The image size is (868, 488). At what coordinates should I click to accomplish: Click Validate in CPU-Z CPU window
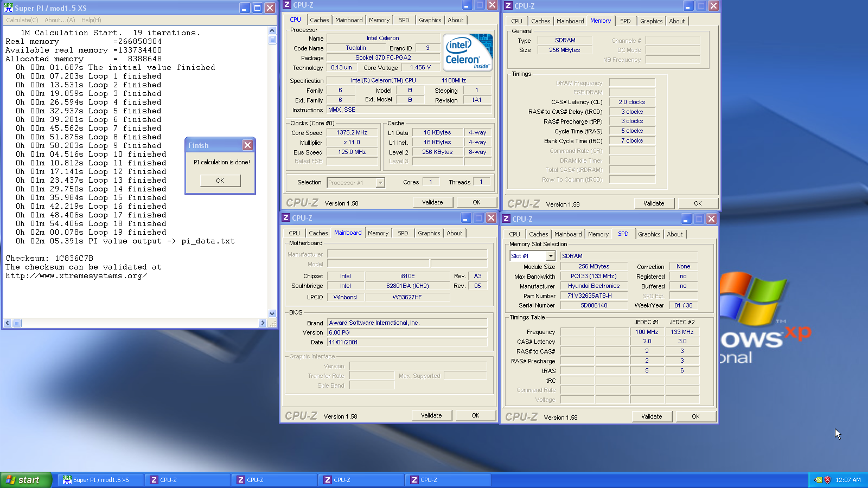pos(433,202)
